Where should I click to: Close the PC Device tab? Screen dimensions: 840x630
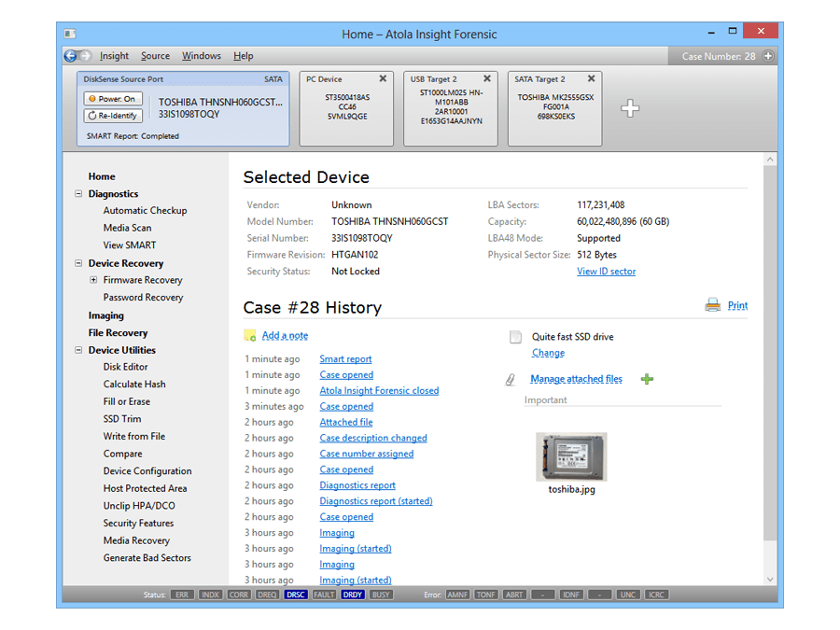[x=383, y=78]
